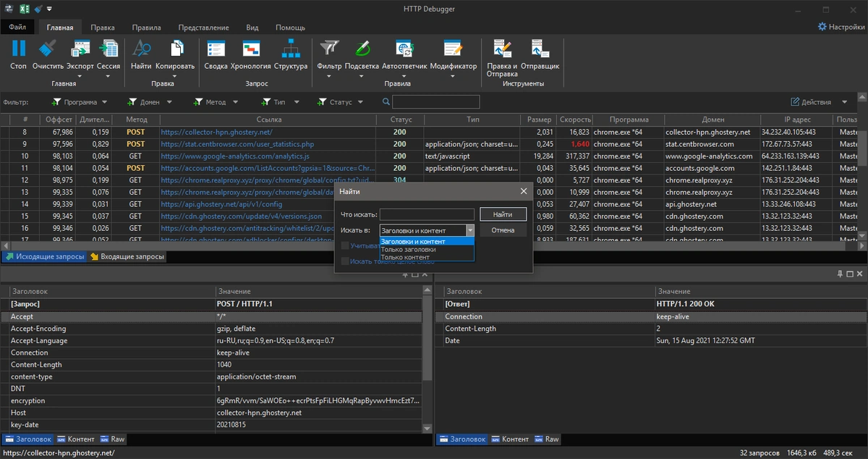Select the Accept-Encoding header row
The height and width of the screenshot is (459, 868).
pos(211,329)
